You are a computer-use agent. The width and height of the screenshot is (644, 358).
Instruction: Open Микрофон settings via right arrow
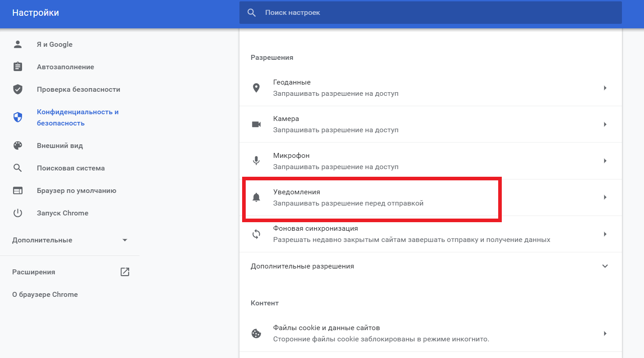click(605, 161)
